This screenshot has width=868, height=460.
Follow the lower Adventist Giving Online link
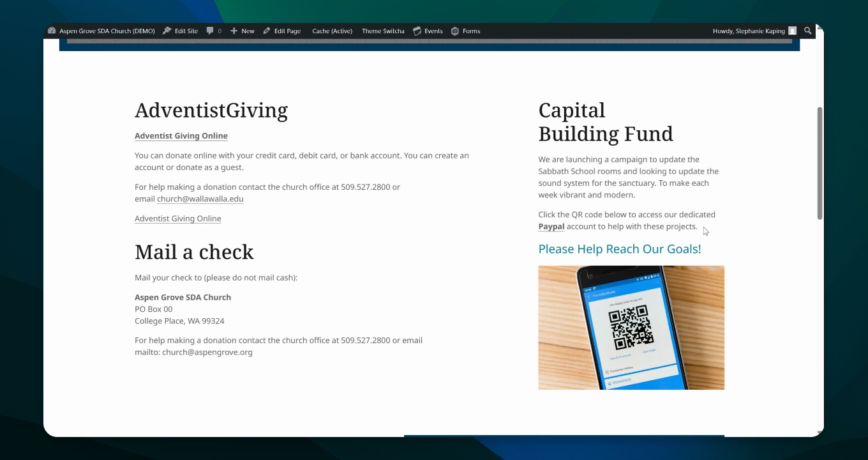178,218
